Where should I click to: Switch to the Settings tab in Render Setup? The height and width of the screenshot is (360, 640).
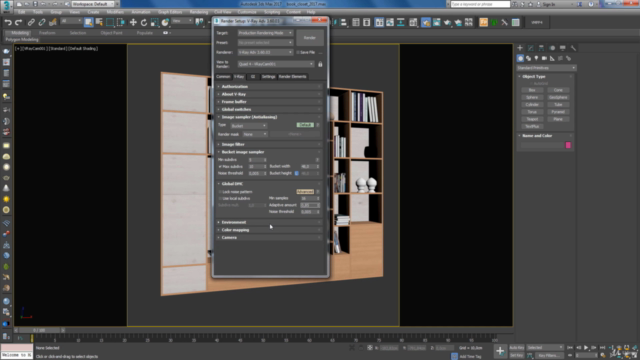click(x=268, y=77)
